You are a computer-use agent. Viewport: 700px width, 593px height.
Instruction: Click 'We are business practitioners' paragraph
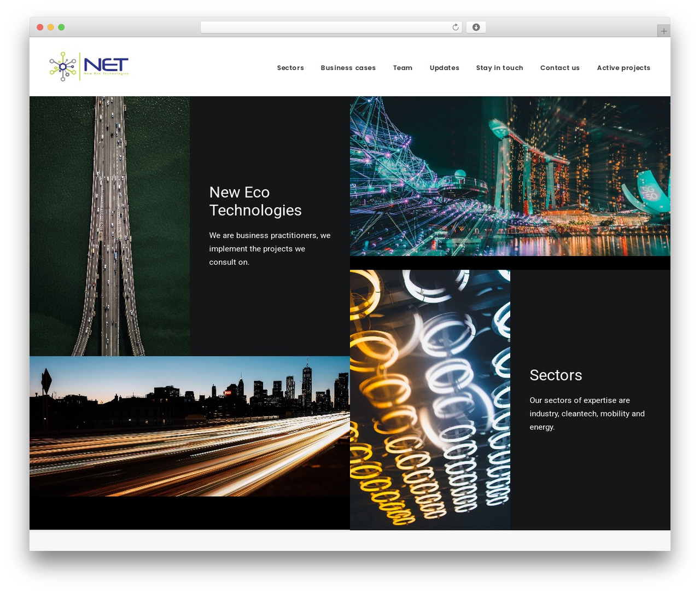coord(270,249)
